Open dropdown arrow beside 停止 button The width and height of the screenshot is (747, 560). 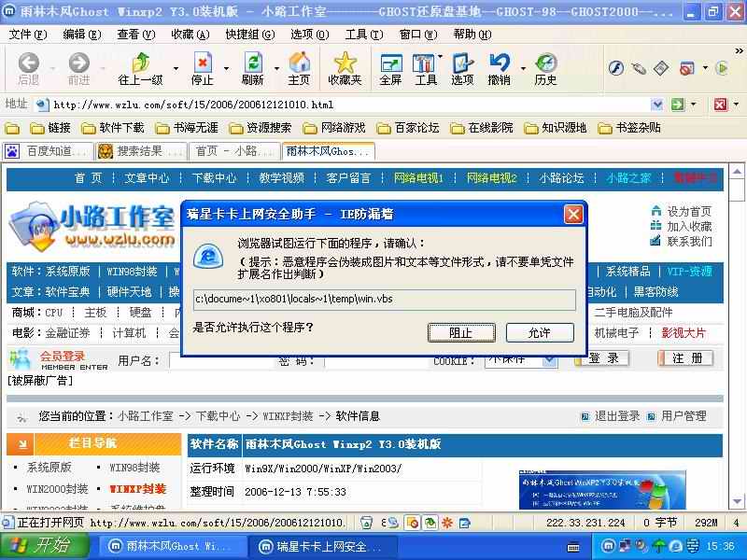coord(226,68)
